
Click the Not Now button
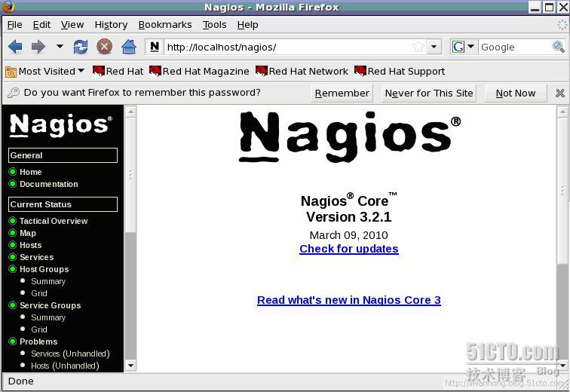coord(516,93)
